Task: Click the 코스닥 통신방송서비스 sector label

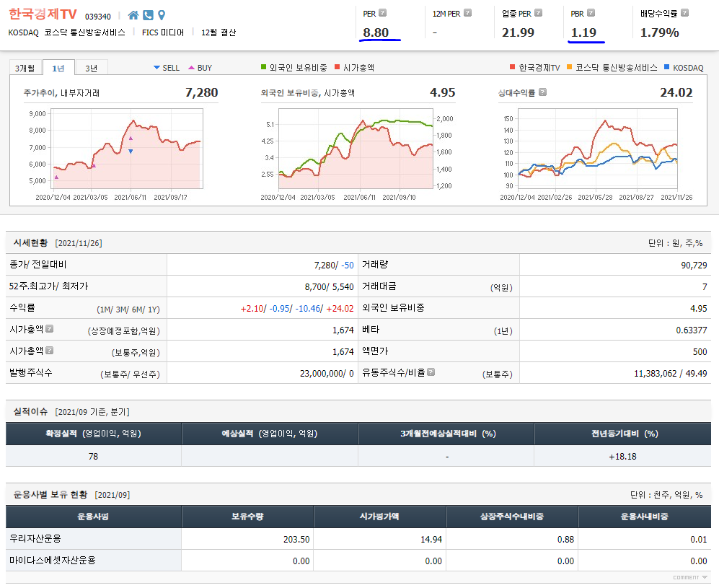Action: (85, 32)
